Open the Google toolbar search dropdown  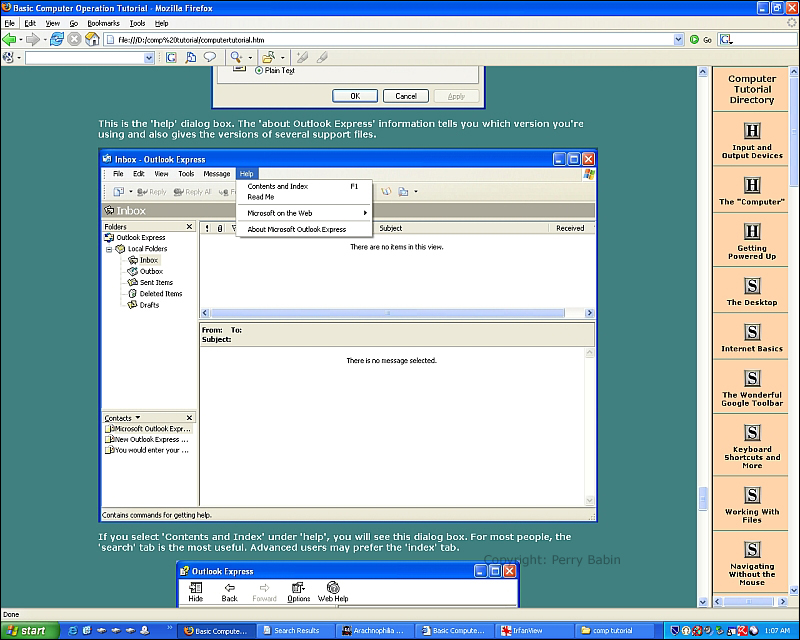pyautogui.click(x=149, y=58)
